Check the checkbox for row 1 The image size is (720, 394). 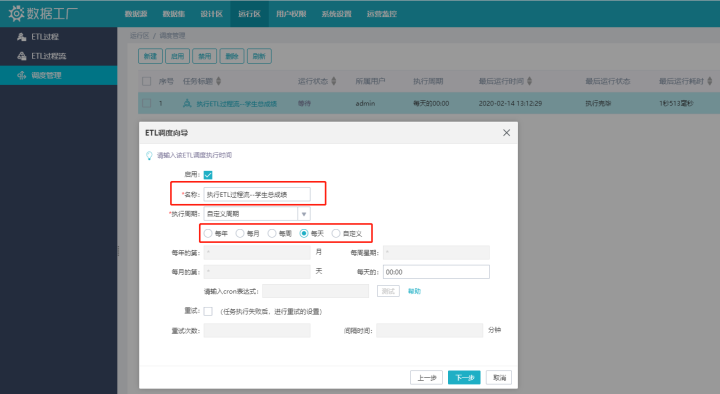[x=146, y=103]
